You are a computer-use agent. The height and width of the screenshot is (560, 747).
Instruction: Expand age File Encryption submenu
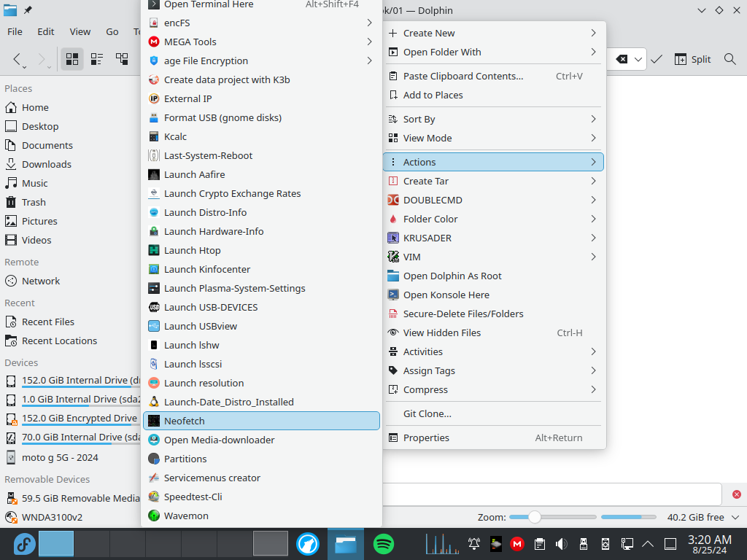pos(370,61)
